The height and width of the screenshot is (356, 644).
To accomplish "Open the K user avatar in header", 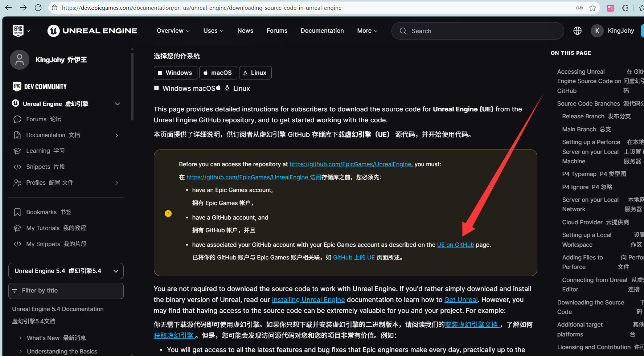I will click(597, 31).
